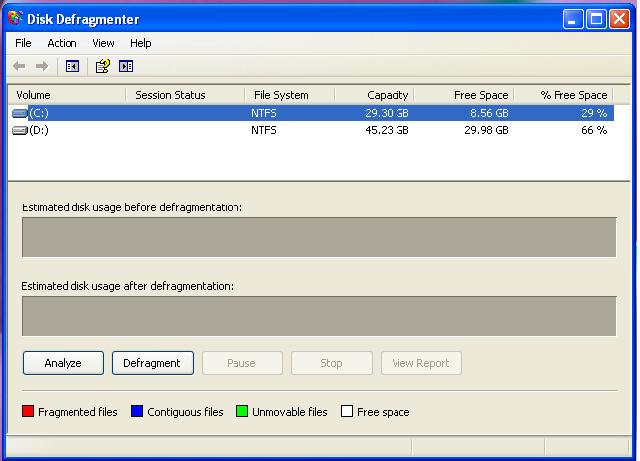Toggle the action pane toolbar icon
This screenshot has width=640, height=461.
click(126, 66)
